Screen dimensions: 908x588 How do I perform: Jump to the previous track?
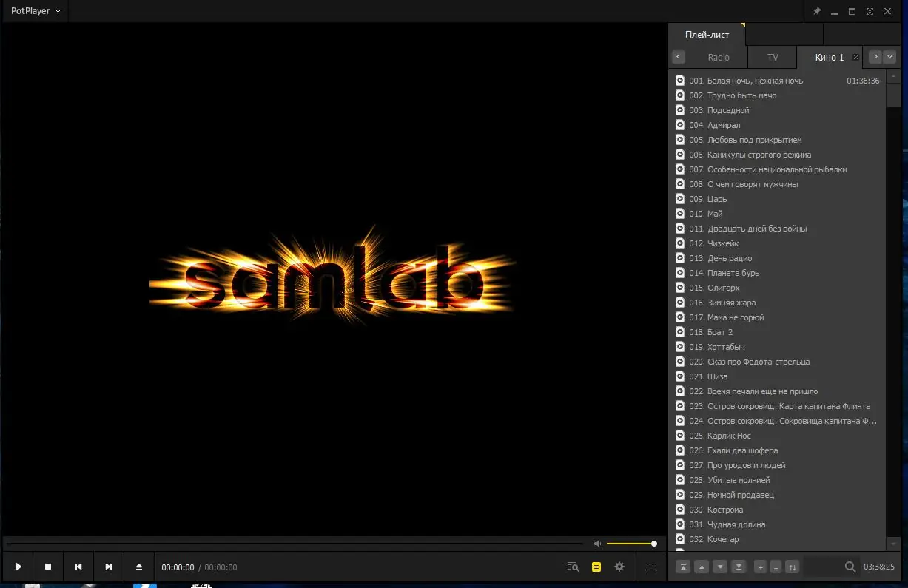point(78,567)
